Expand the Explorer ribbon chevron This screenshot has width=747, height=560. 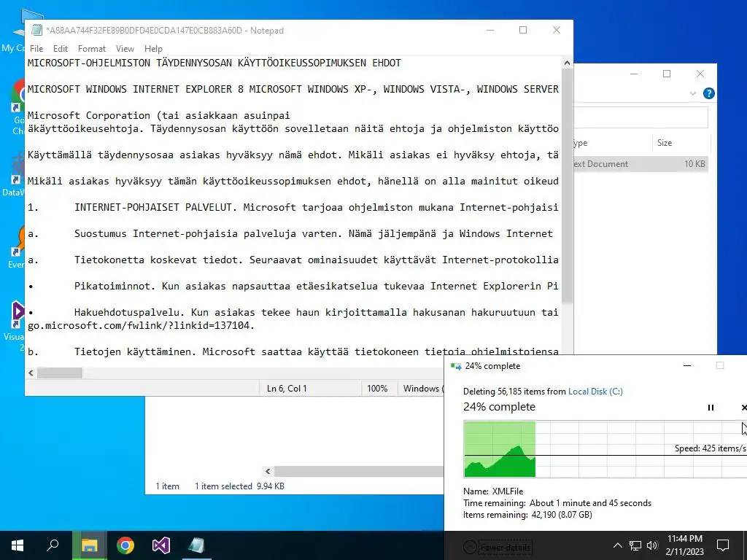[693, 93]
